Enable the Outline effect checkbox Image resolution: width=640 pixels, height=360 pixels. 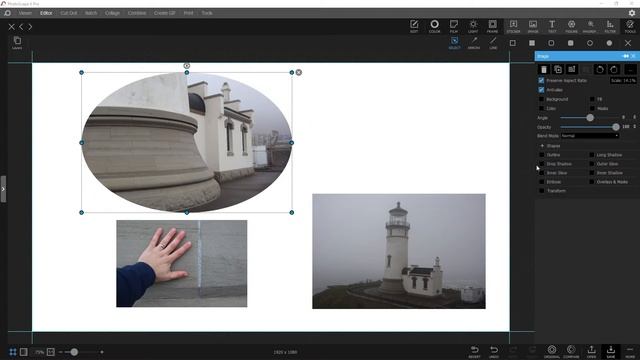pyautogui.click(x=542, y=155)
